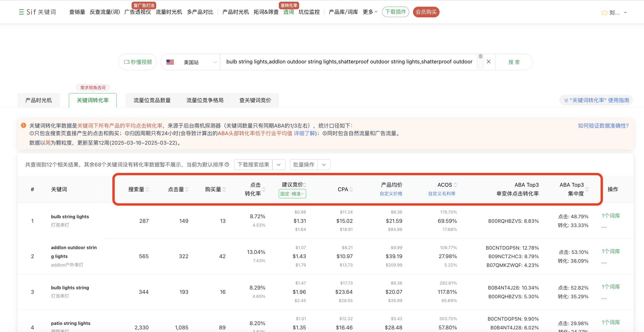The image size is (644, 332).
Task: Sort by click volume using arrows icon
Action: [x=187, y=190]
